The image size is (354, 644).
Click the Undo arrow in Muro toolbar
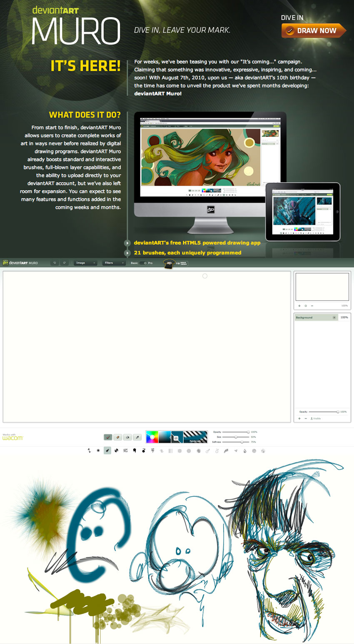[x=55, y=263]
